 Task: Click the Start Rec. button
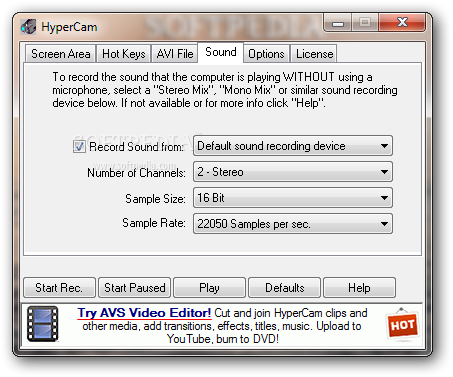click(x=59, y=287)
